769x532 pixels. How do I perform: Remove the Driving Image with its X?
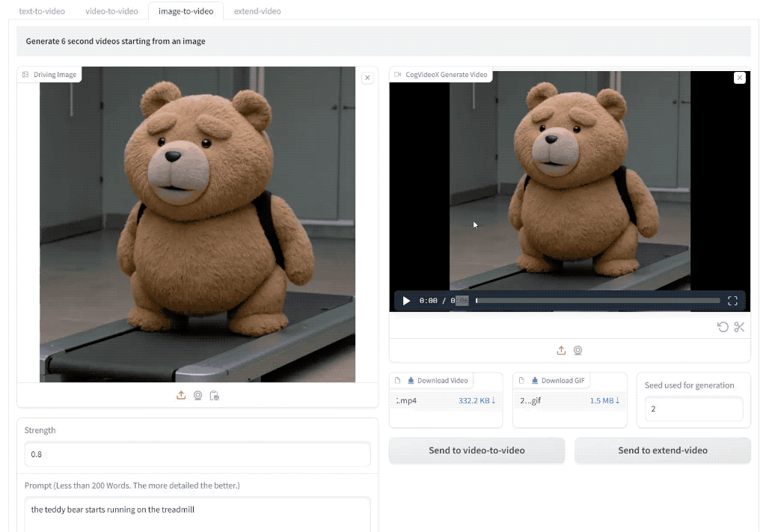(x=367, y=78)
